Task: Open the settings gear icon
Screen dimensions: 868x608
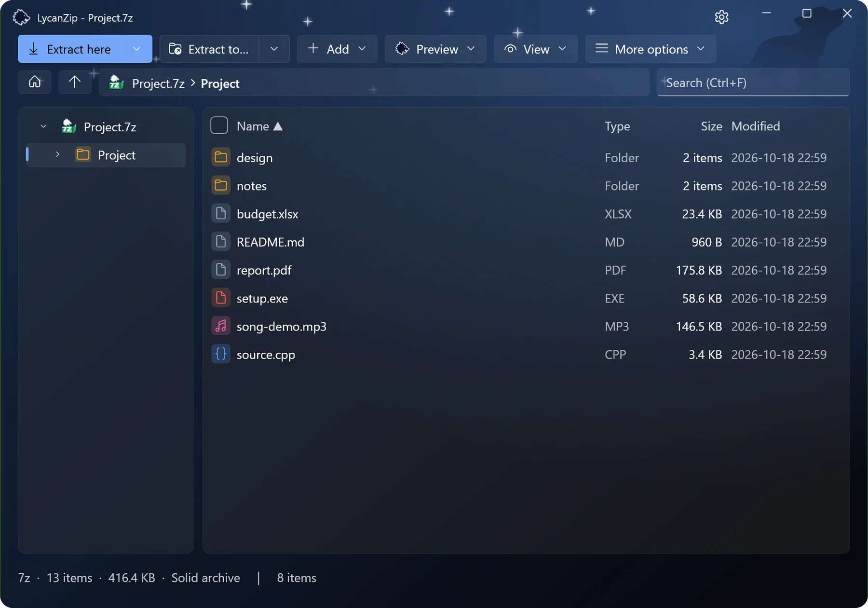Action: pos(721,17)
